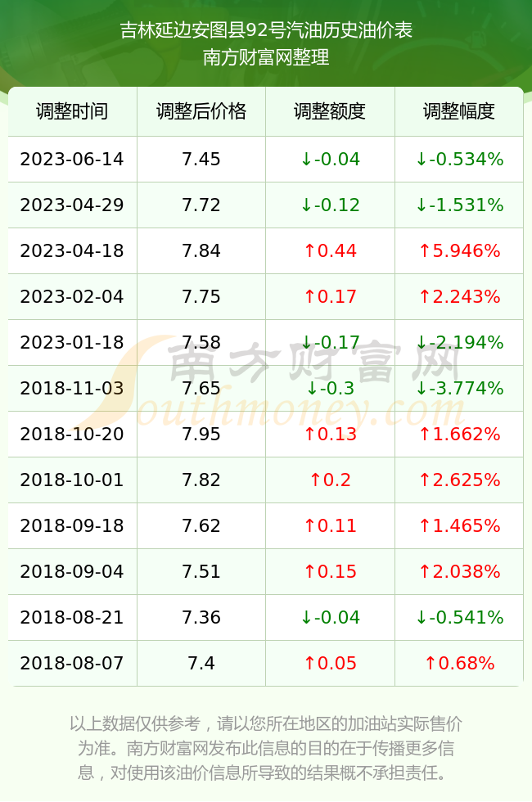Click the disclaimer text at bottom
This screenshot has width=532, height=802.
point(266,748)
